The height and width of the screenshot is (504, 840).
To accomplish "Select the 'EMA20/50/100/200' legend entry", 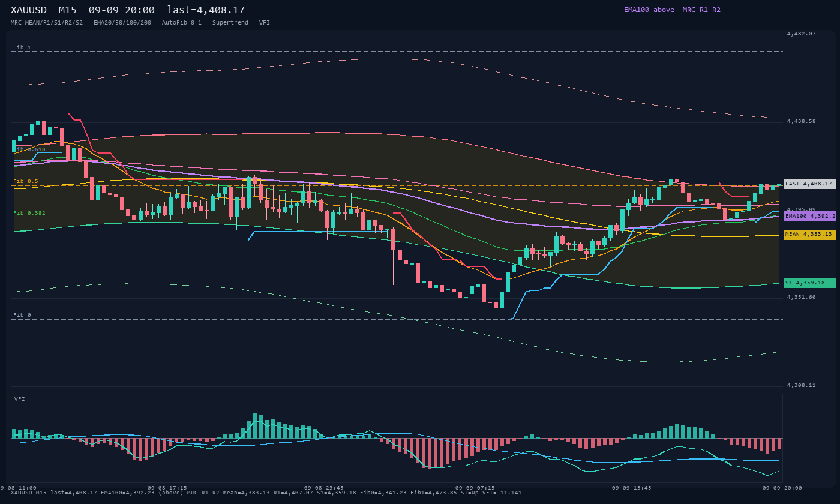I will (x=122, y=23).
